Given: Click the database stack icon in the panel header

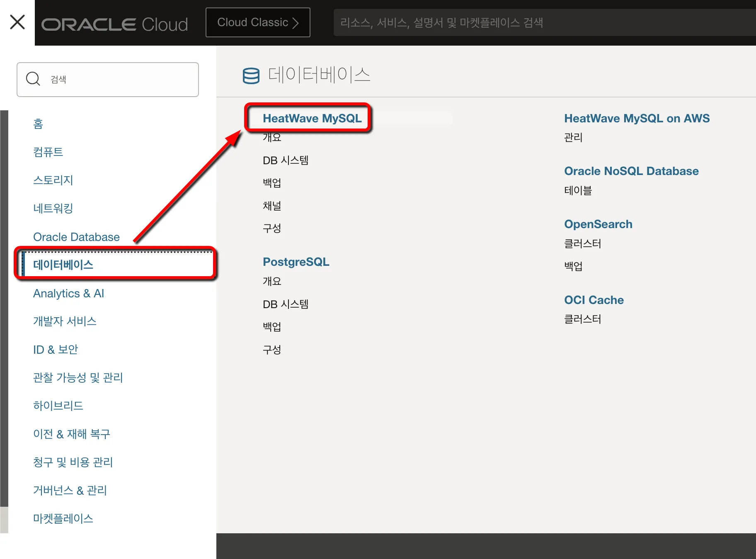Looking at the screenshot, I should pyautogui.click(x=251, y=75).
